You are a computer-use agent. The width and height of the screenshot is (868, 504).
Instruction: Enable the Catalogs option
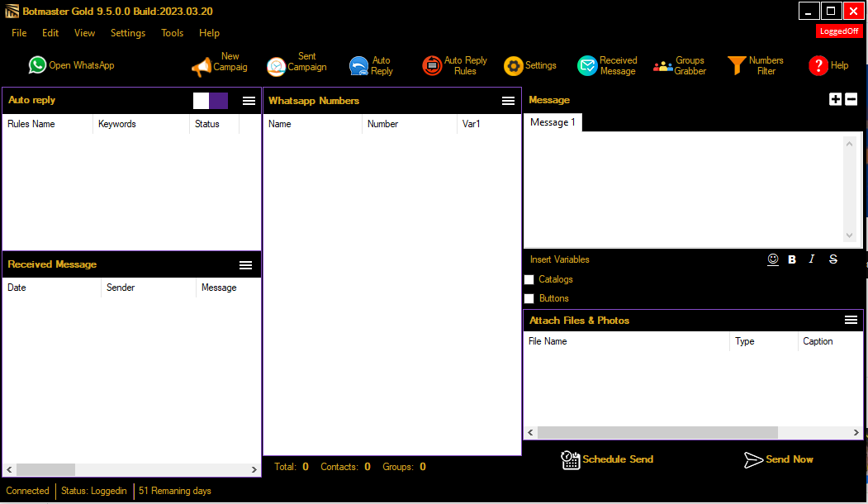529,279
